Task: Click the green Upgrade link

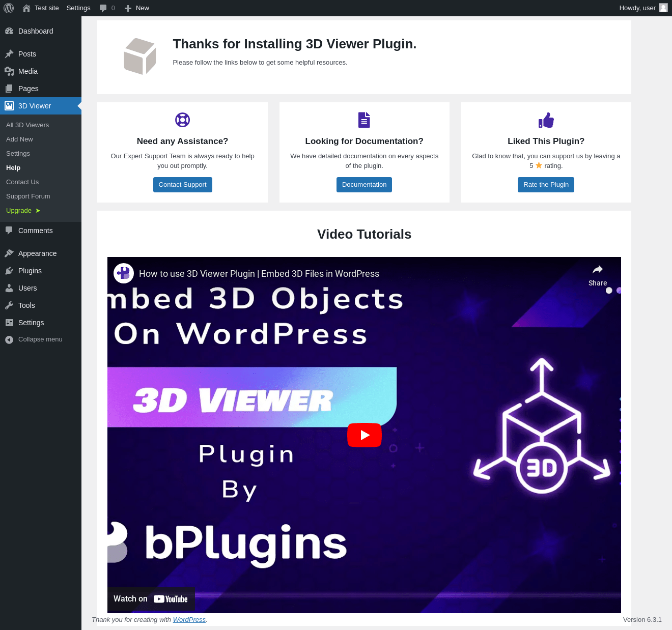Action: click(23, 210)
